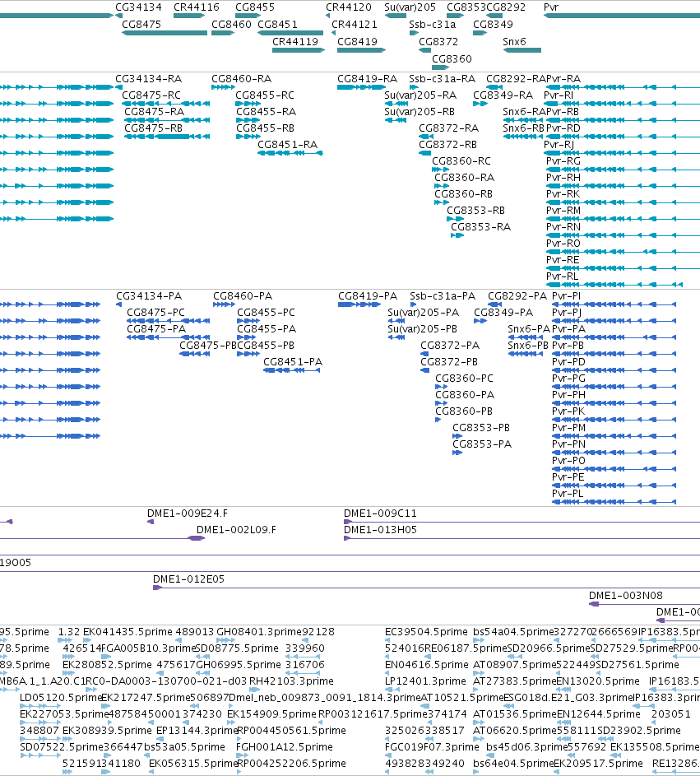Select BAC clone DME1-012E05

pos(188,579)
